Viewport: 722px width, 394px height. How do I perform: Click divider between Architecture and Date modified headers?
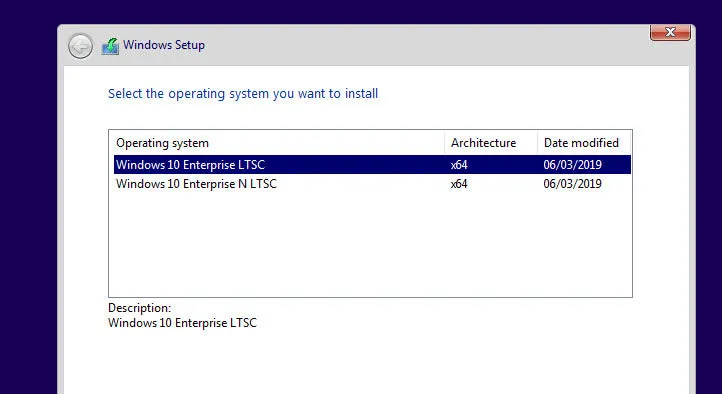pyautogui.click(x=537, y=143)
